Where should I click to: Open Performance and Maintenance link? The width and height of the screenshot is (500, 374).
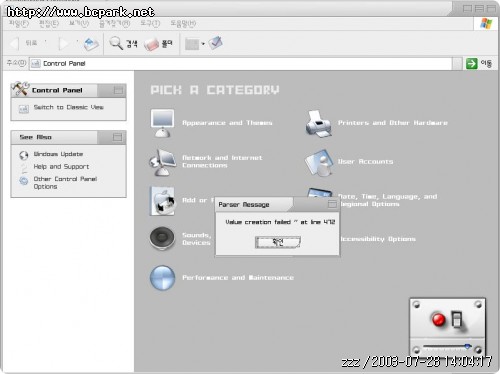coord(238,278)
